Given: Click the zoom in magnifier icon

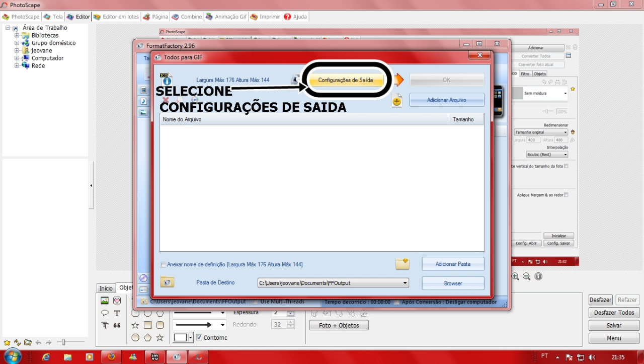Looking at the screenshot, I should 515,276.
